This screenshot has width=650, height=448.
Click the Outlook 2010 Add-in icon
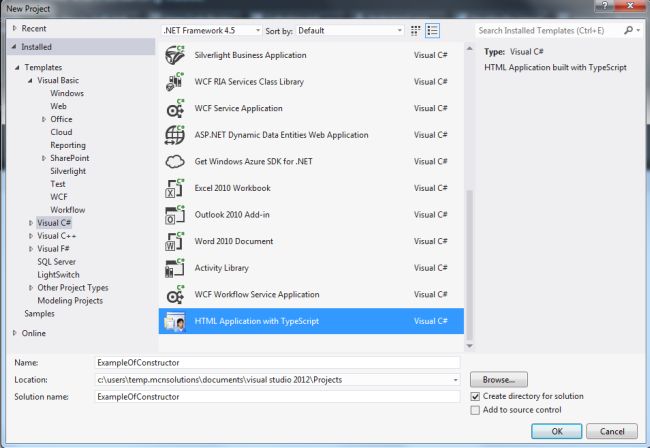click(175, 215)
